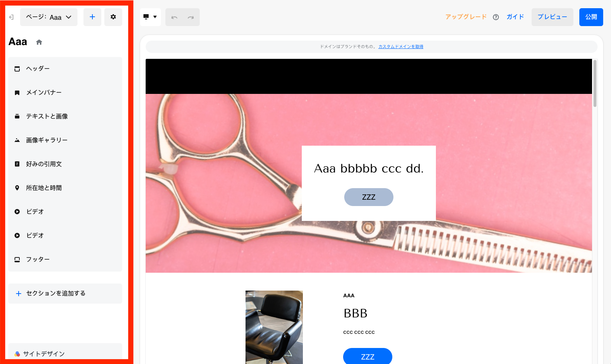611x364 pixels.
Task: Open the ガイド link
Action: tap(515, 17)
